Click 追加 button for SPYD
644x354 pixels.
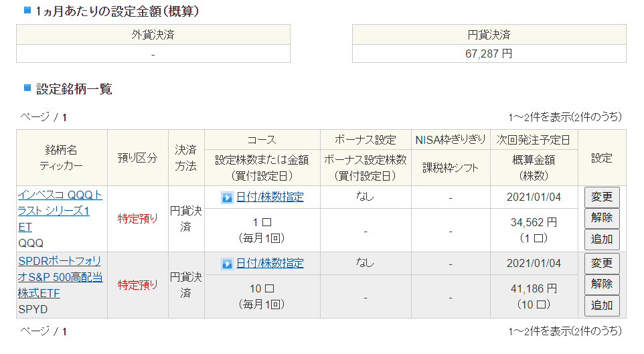(602, 306)
